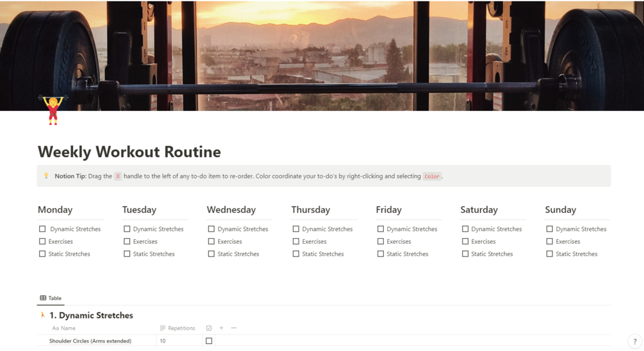This screenshot has width=644, height=351.
Task: Click the checkbox column header icon
Action: click(x=209, y=328)
